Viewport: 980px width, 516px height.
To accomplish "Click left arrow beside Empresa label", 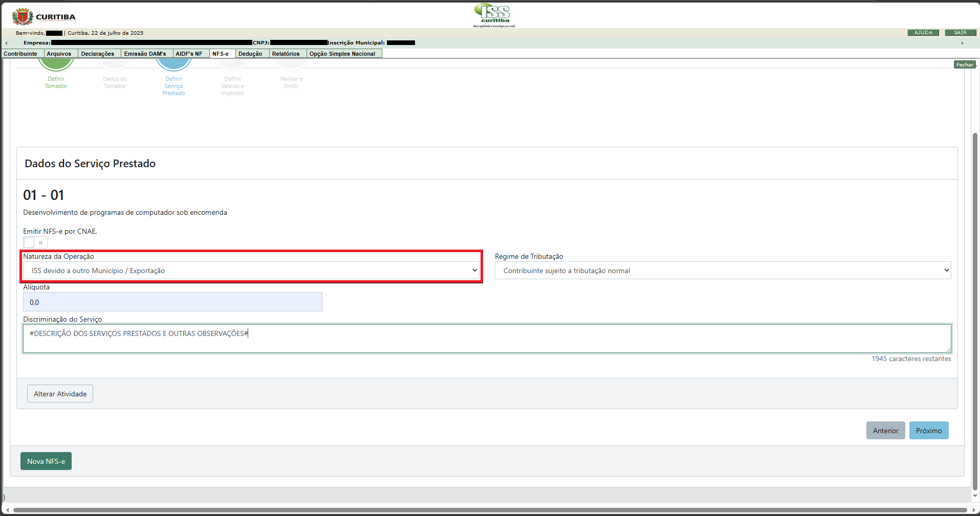I will tap(6, 43).
